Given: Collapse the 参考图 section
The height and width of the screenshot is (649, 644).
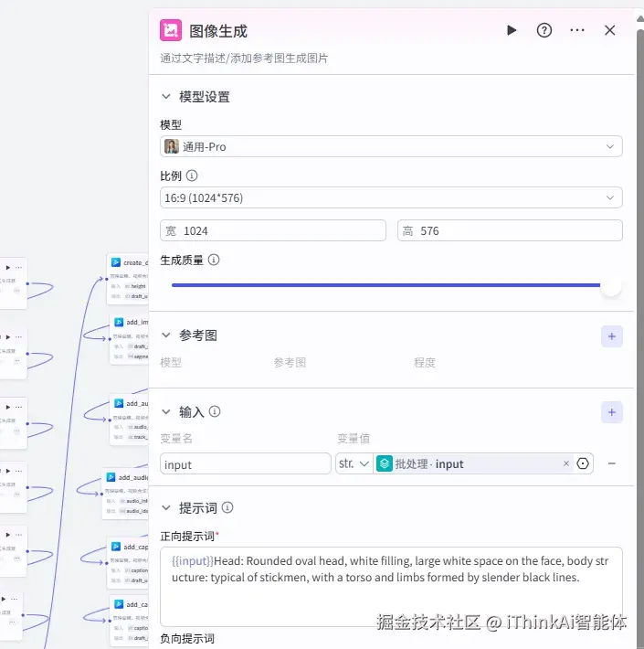Looking at the screenshot, I should click(166, 335).
